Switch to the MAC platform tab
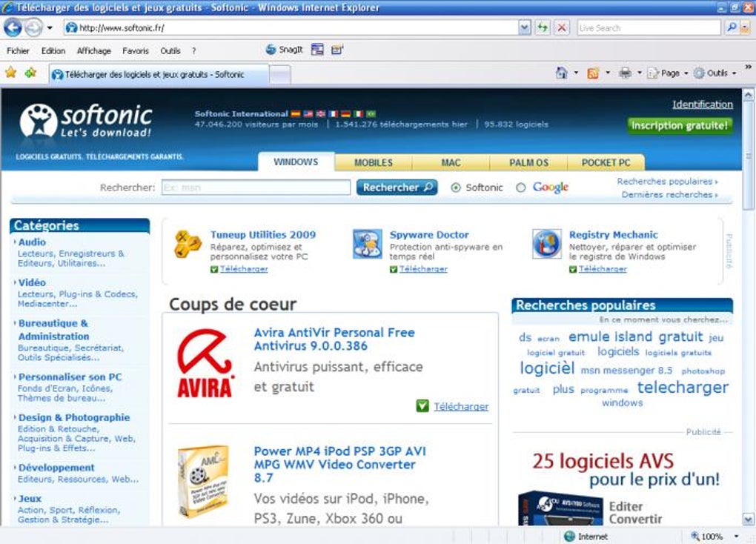Image resolution: width=756 pixels, height=544 pixels. pos(451,162)
